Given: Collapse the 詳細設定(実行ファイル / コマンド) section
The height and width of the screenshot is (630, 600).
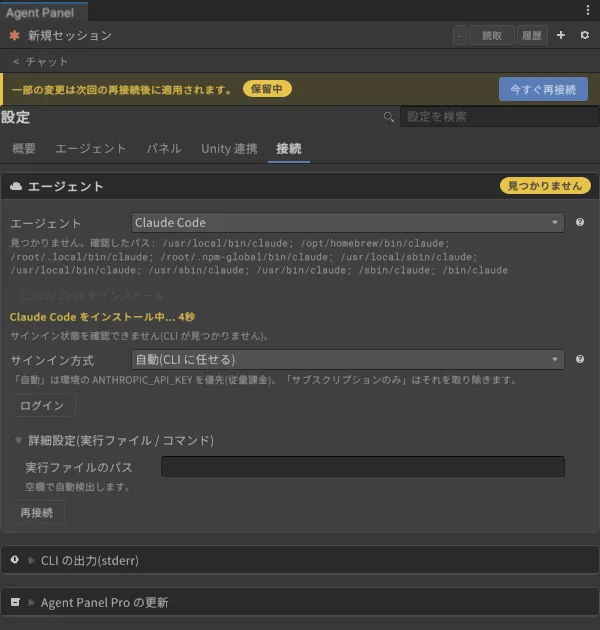Looking at the screenshot, I should coord(18,440).
